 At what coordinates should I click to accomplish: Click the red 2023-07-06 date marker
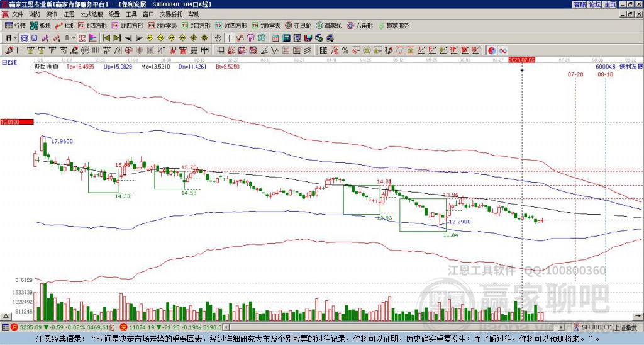521,60
